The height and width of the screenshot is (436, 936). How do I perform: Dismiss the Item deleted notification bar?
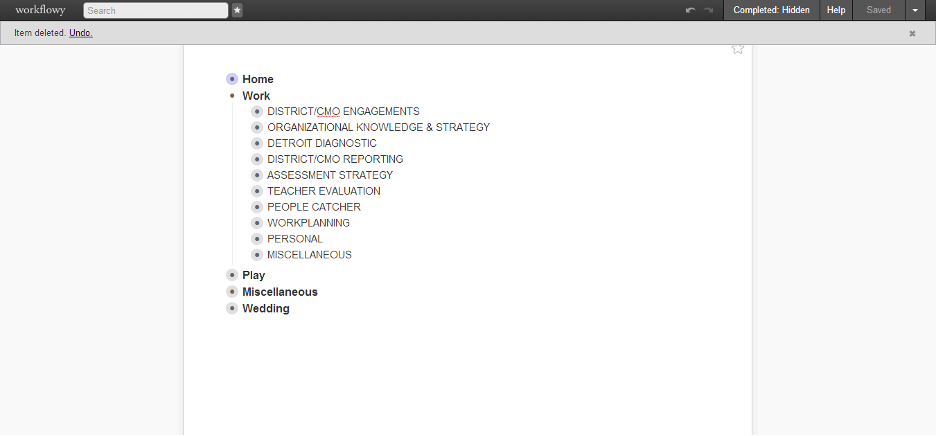(x=912, y=33)
